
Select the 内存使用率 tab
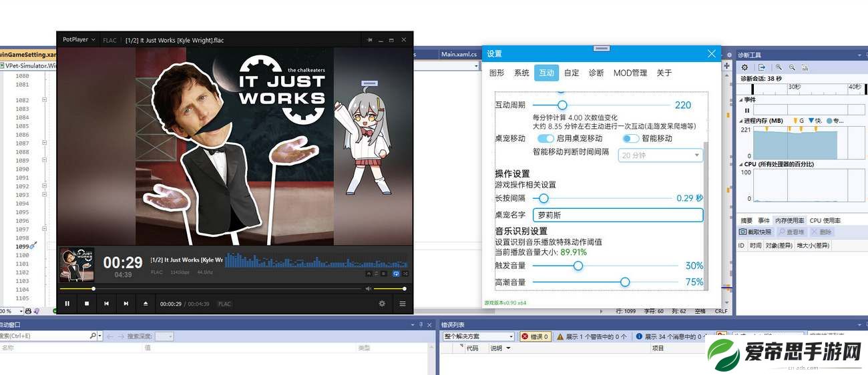click(x=790, y=220)
